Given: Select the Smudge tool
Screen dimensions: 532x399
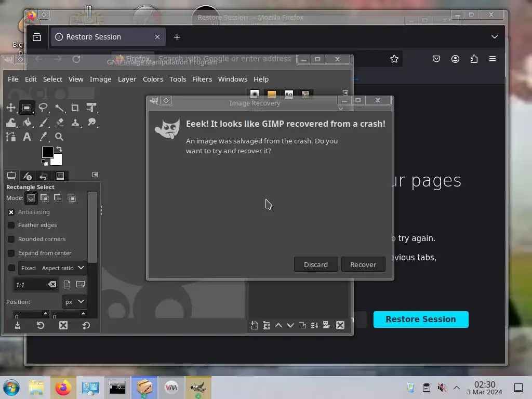Looking at the screenshot, I should (x=91, y=122).
